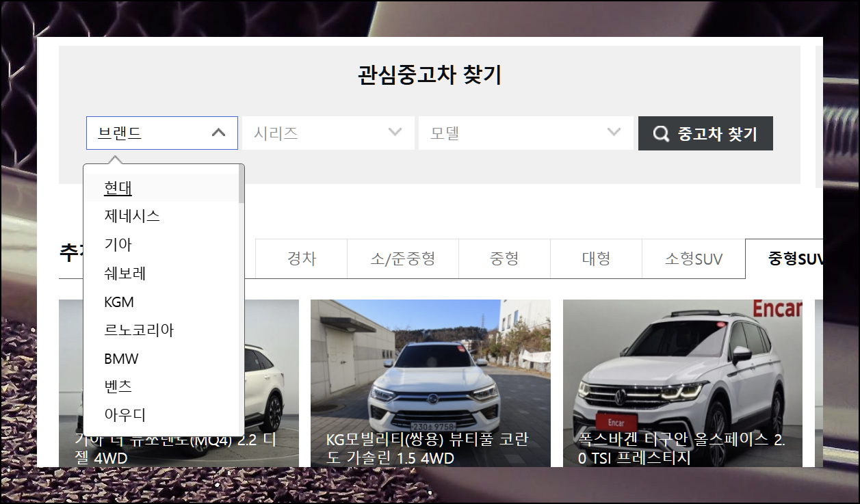
Task: Collapse the 브랜드 dropdown
Action: pyautogui.click(x=162, y=133)
